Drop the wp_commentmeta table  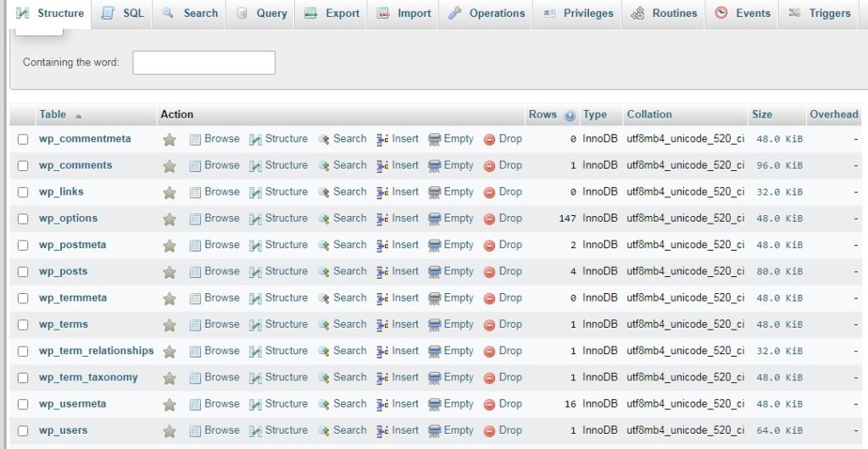click(x=503, y=139)
